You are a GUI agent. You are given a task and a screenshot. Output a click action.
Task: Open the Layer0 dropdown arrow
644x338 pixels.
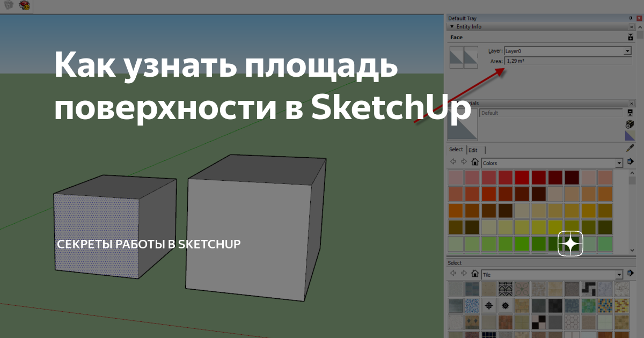tap(627, 51)
